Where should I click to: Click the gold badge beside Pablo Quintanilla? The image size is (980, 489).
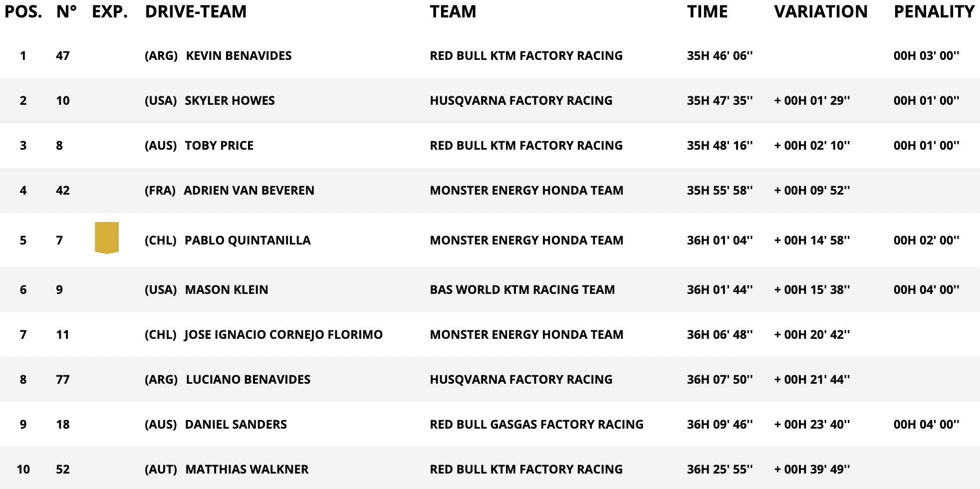107,238
